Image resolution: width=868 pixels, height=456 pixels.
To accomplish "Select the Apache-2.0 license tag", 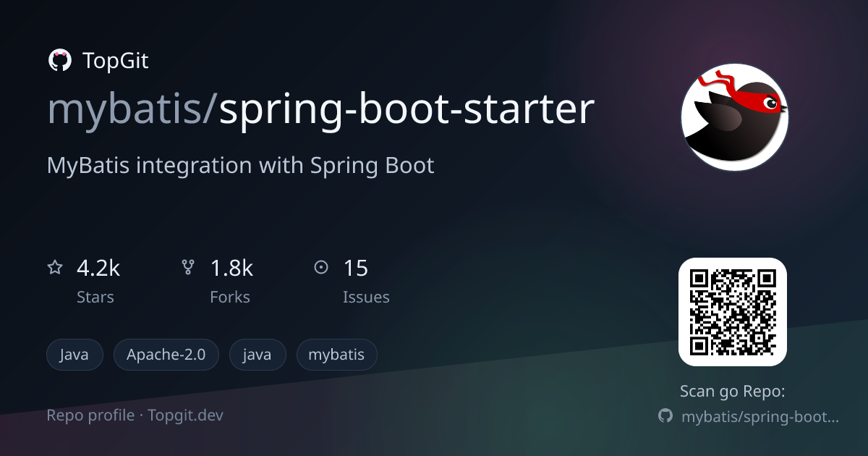I will click(166, 355).
